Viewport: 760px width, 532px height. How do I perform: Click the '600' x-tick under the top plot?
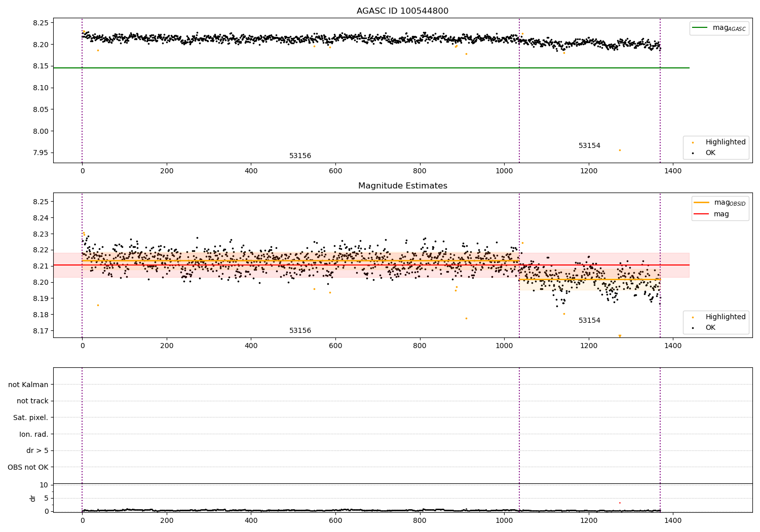coord(335,171)
